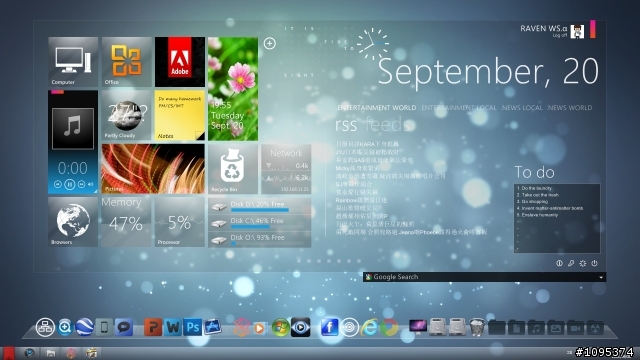This screenshot has width=640, height=360.
Task: Click the info icon below To do
Action: [x=559, y=263]
